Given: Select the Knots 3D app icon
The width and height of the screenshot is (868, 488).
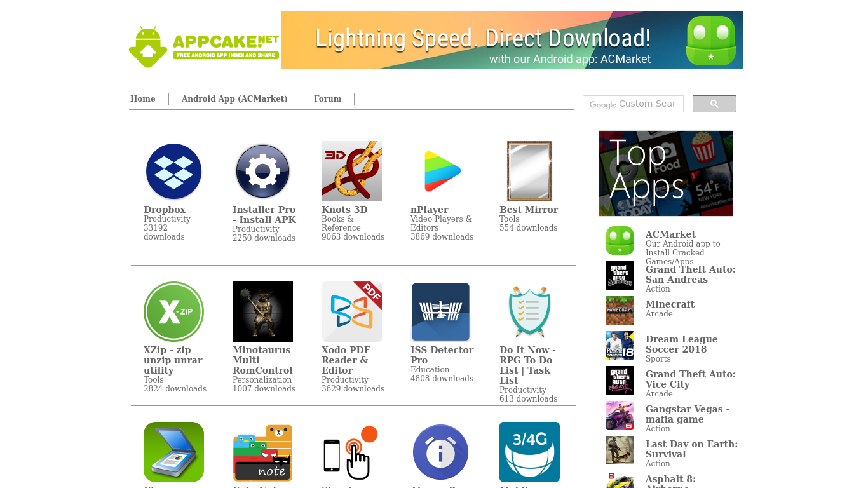Looking at the screenshot, I should coord(351,171).
